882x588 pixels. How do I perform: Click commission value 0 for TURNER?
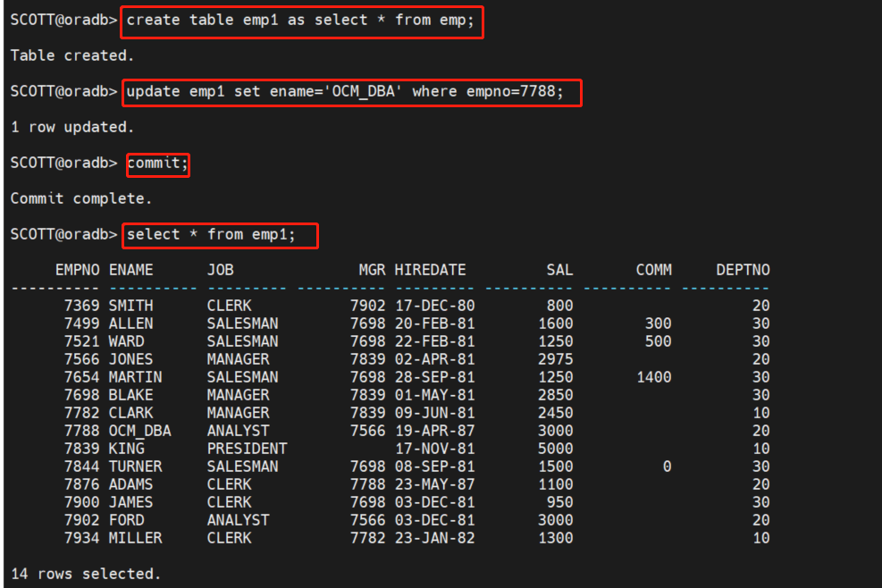point(667,466)
